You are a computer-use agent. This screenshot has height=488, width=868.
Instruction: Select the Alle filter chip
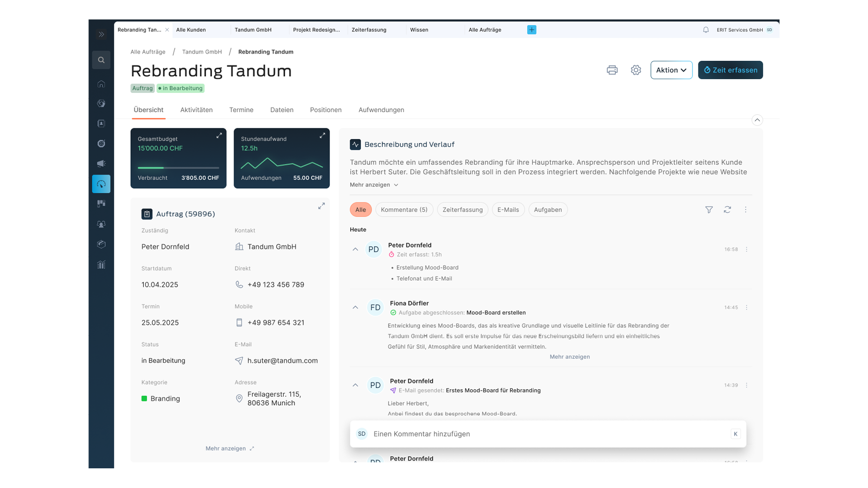(x=360, y=210)
